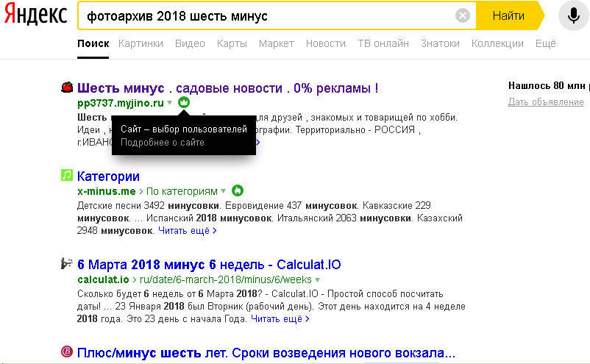
Task: Click the green crown badge next to pp3737.myjino.ru
Action: [x=184, y=102]
